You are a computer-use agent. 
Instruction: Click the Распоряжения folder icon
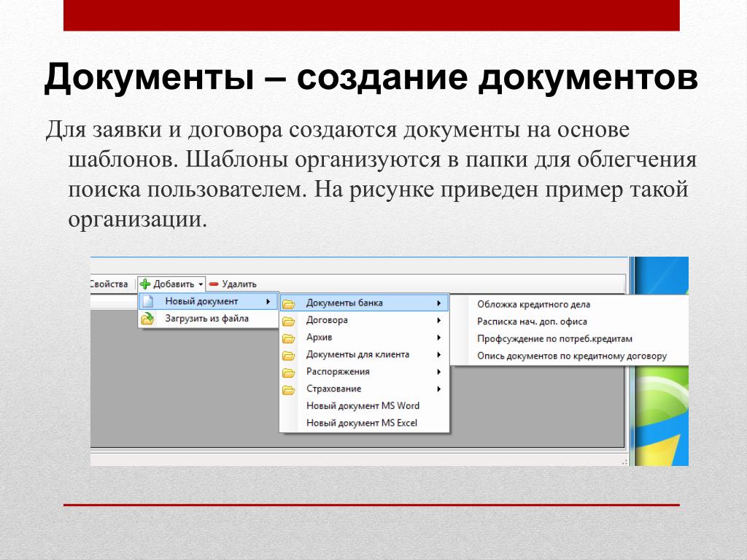coord(288,373)
